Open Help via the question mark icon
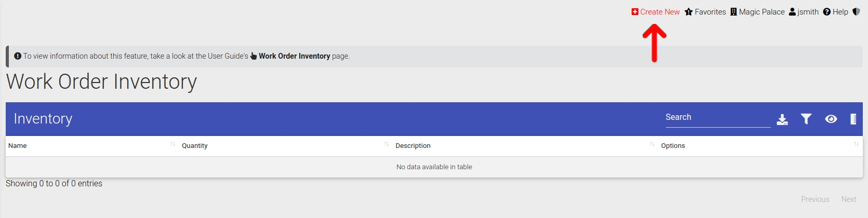The image size is (868, 218). click(x=826, y=12)
